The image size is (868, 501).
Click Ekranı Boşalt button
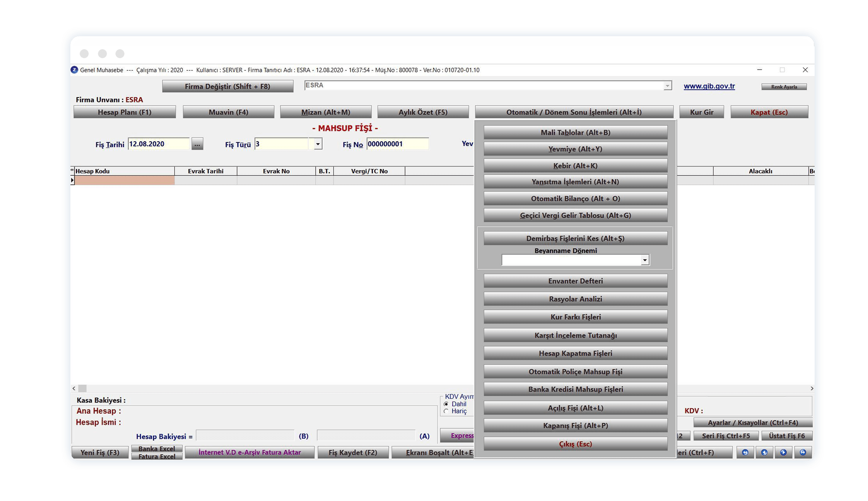433,452
